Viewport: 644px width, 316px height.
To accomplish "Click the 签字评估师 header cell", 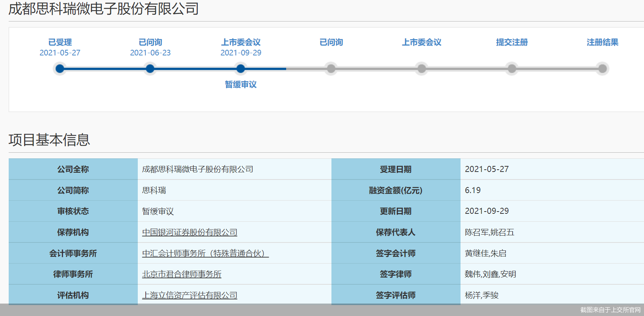I will 396,295.
